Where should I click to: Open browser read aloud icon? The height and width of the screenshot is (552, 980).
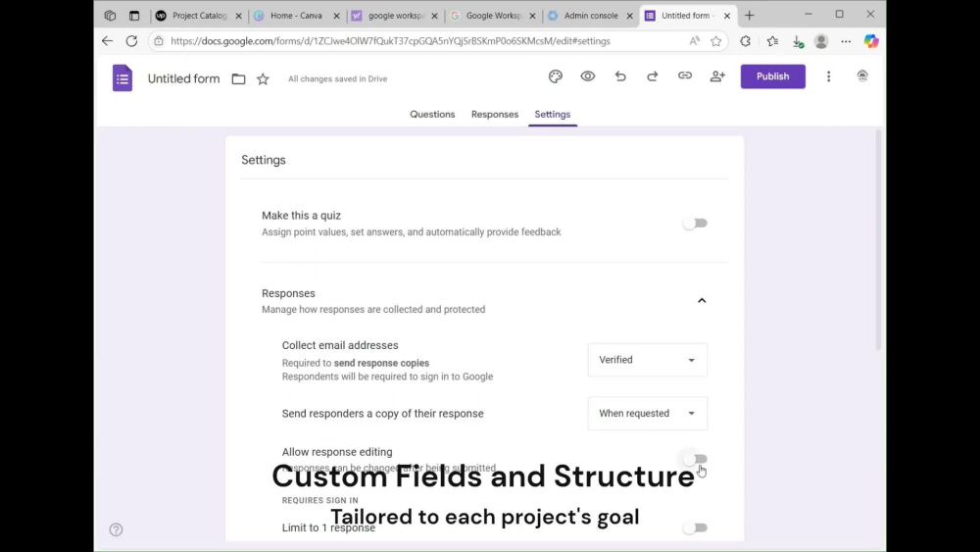tap(695, 41)
